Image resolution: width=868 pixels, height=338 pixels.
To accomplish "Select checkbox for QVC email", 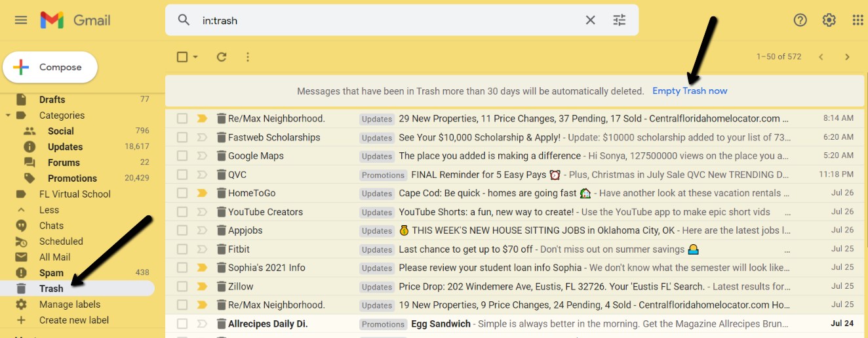I will 182,175.
